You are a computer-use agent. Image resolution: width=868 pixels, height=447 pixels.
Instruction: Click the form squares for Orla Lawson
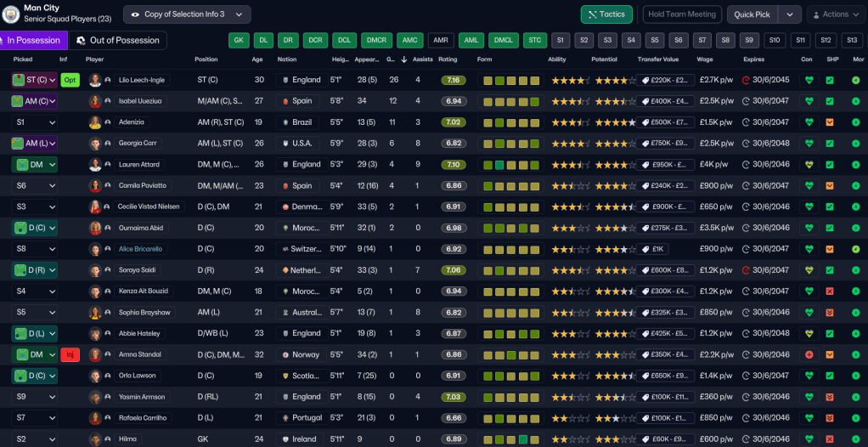(x=510, y=376)
